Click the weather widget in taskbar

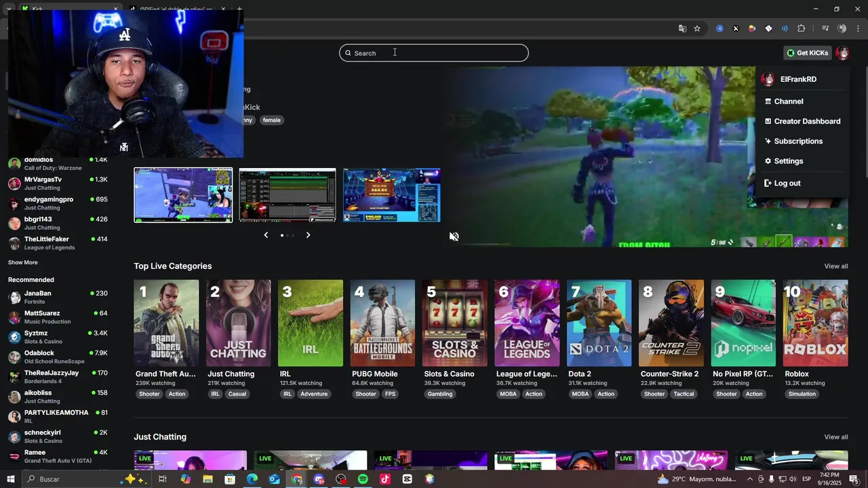pos(696,479)
